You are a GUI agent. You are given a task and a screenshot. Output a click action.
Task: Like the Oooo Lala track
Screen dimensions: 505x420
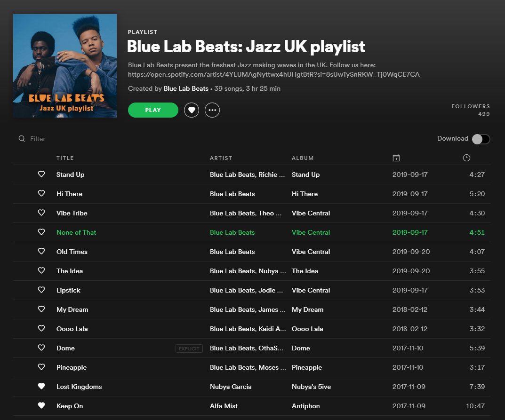pos(41,329)
